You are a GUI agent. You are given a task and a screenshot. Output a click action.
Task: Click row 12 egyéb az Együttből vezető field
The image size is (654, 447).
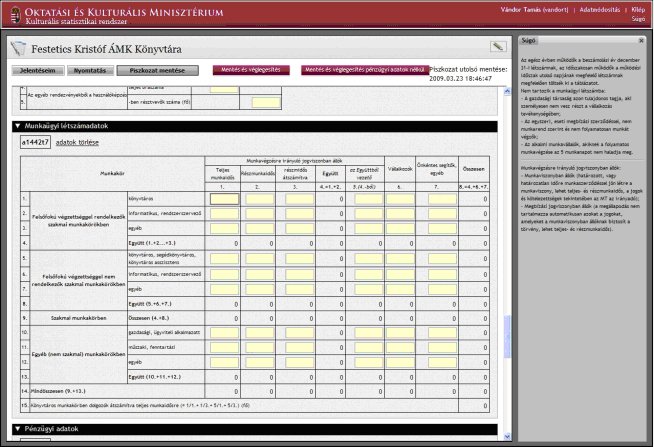369,362
